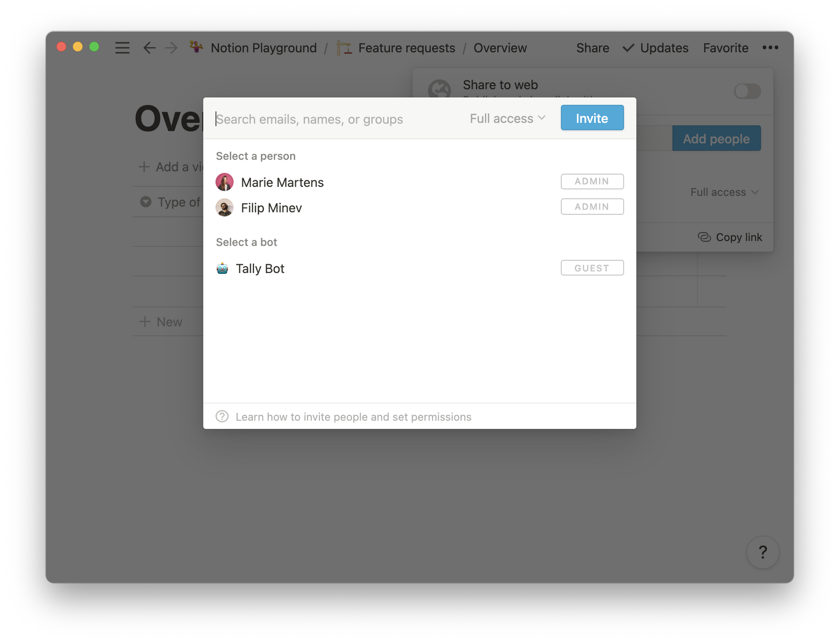Click the ADMIN badge for Filip Minev

point(592,207)
